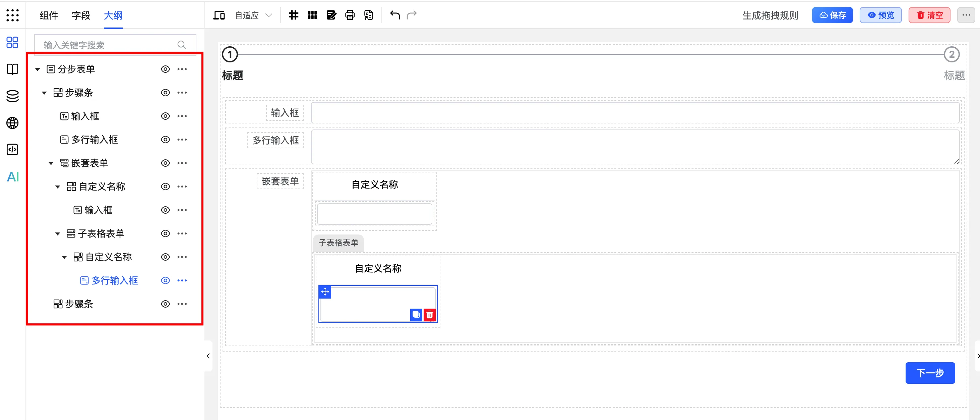
Task: Click the code icon in left sidebar
Action: coord(12,150)
